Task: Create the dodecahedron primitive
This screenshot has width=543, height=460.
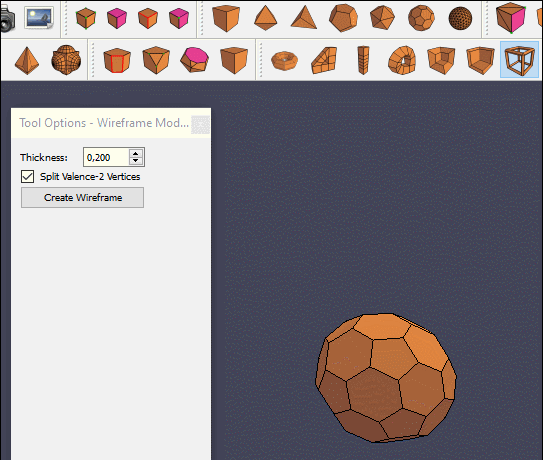Action: [343, 18]
